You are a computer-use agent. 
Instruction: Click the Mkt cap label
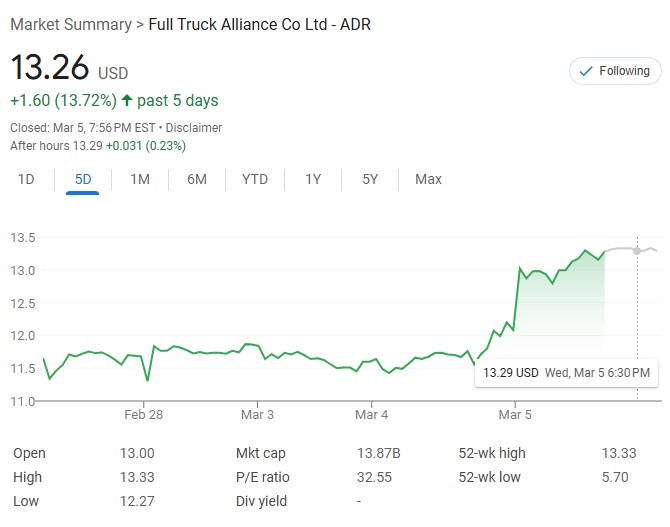(x=260, y=453)
